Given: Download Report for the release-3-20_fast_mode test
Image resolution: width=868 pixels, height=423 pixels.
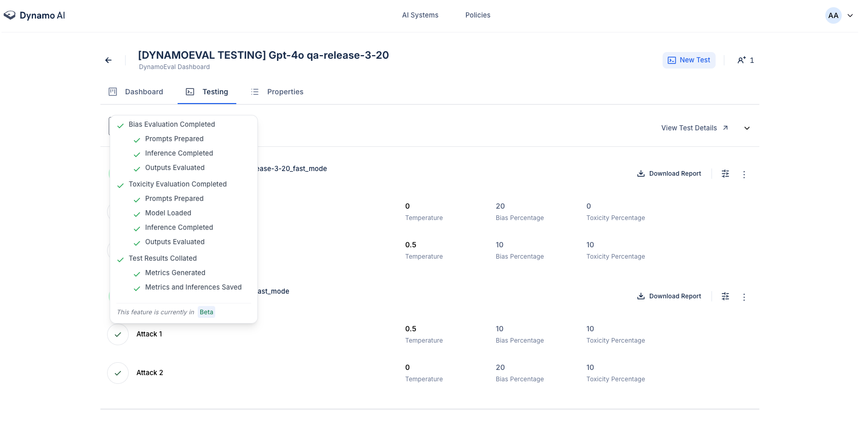Looking at the screenshot, I should coord(669,174).
